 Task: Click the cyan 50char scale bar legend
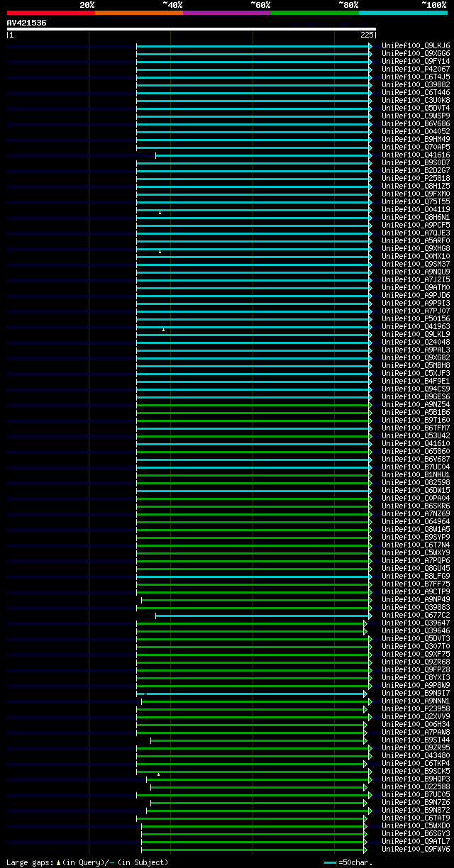pos(330,862)
